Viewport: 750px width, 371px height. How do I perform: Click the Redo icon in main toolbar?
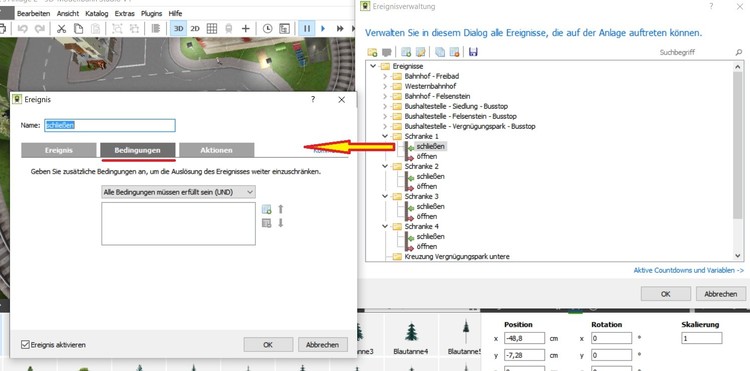tap(39, 29)
